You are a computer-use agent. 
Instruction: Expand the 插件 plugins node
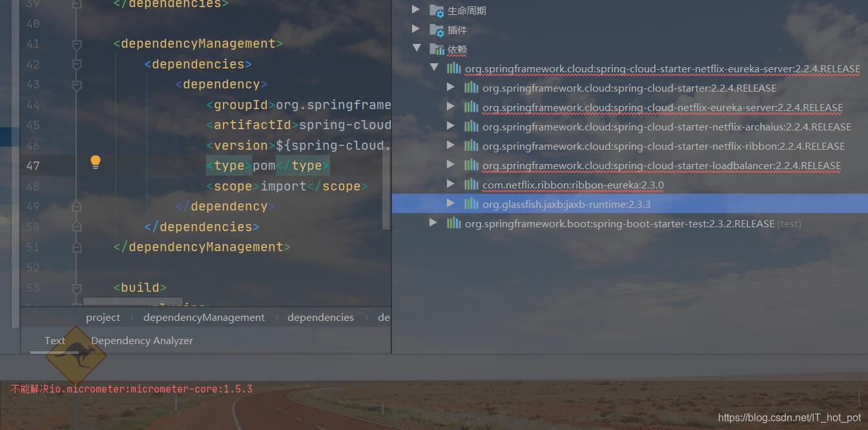[x=416, y=29]
